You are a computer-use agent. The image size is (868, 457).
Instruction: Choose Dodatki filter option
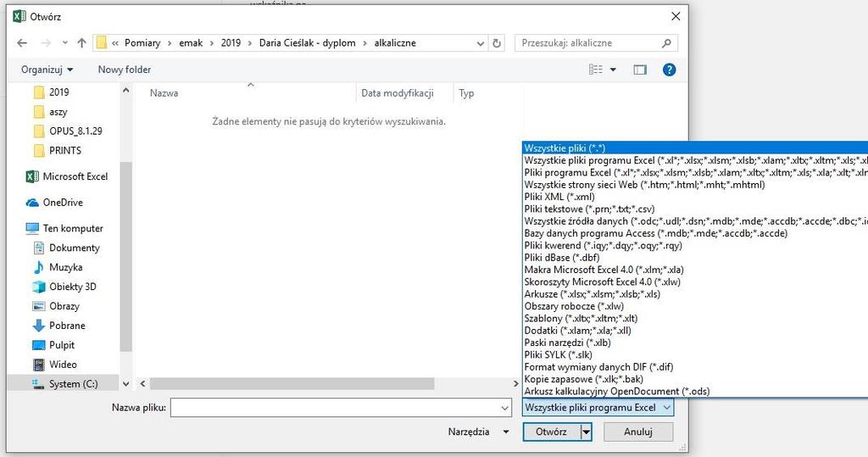tap(695, 330)
